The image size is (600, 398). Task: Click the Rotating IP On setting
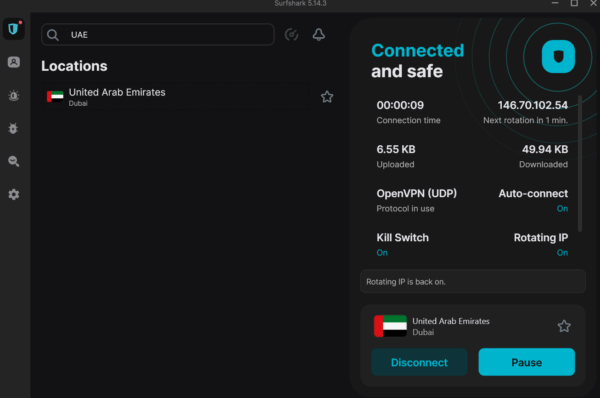pyautogui.click(x=541, y=244)
